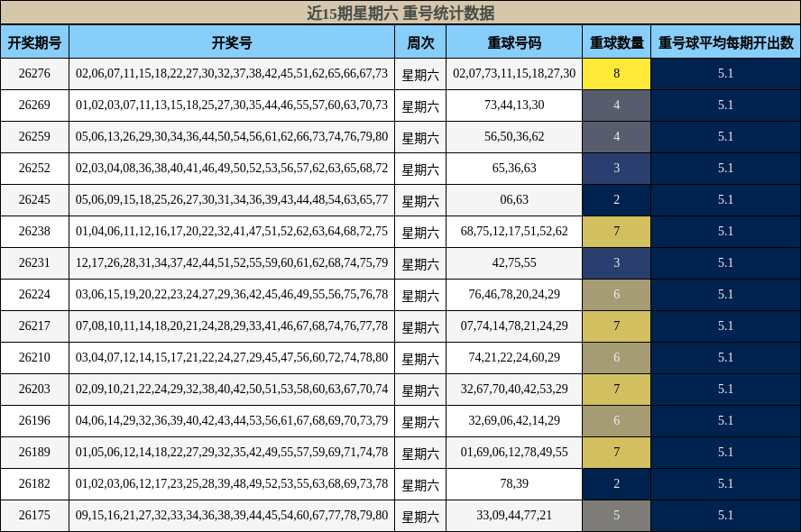The height and width of the screenshot is (532, 801).
Task: Click the winning numbers of draw 26245
Action: click(x=232, y=199)
